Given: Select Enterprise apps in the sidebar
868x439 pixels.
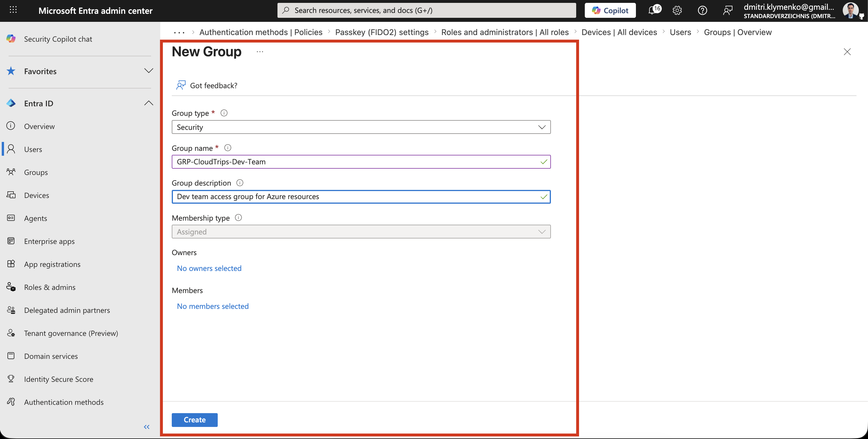Looking at the screenshot, I should point(49,241).
